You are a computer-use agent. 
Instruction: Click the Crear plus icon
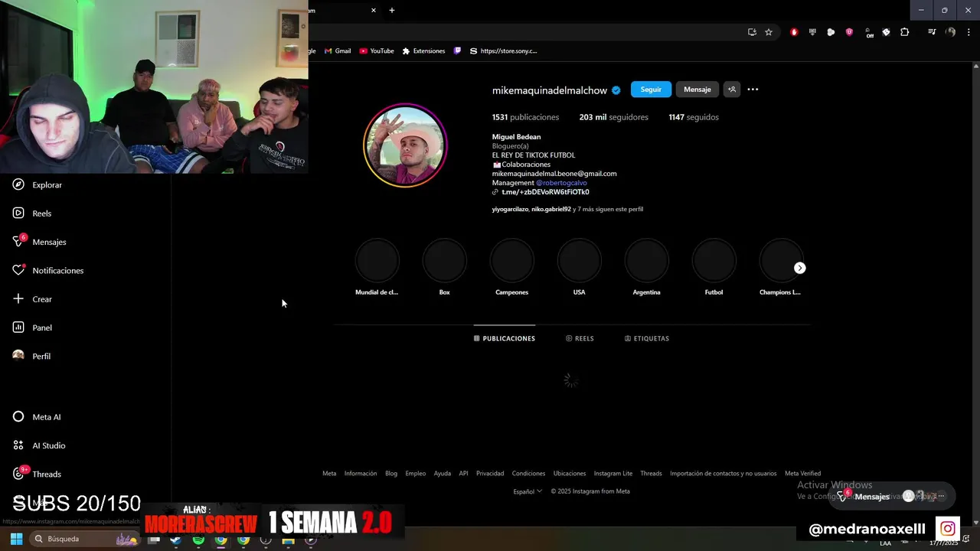tap(18, 299)
